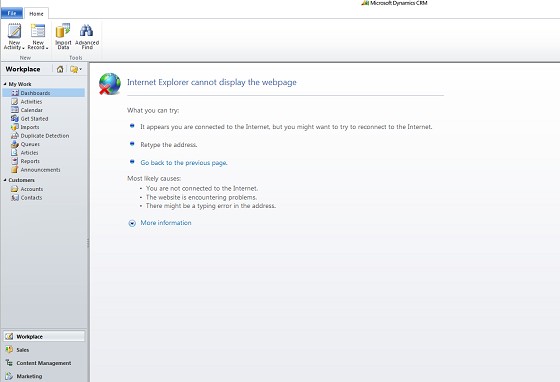
Task: Switch to the Home ribbon tab
Action: [x=36, y=14]
